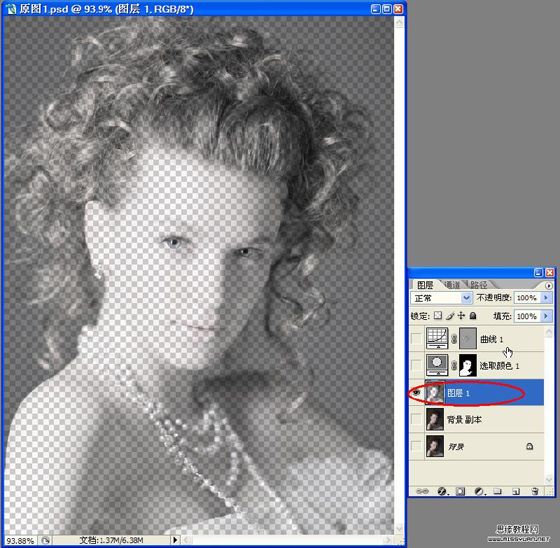560x548 pixels.
Task: Open the 填充 fill slider arrow
Action: point(546,316)
